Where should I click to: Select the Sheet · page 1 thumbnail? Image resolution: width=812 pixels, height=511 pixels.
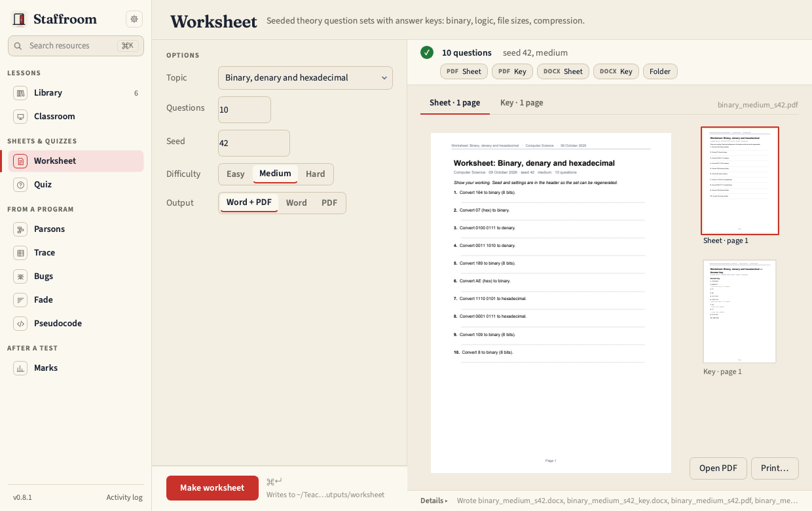click(740, 181)
